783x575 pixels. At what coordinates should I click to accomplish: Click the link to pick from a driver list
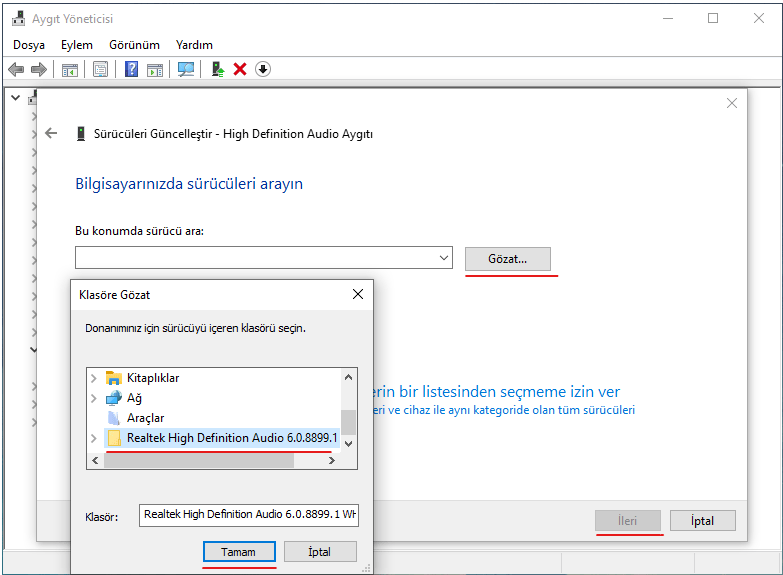497,392
